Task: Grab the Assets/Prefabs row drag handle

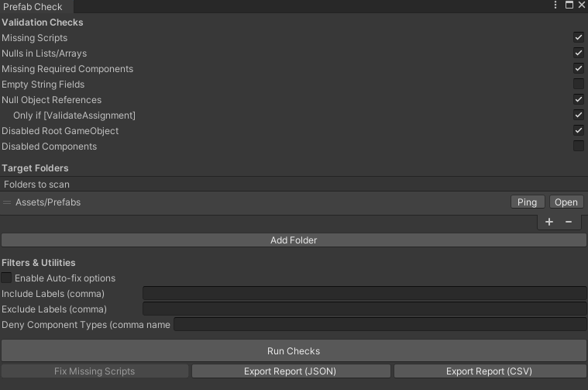Action: (x=7, y=202)
